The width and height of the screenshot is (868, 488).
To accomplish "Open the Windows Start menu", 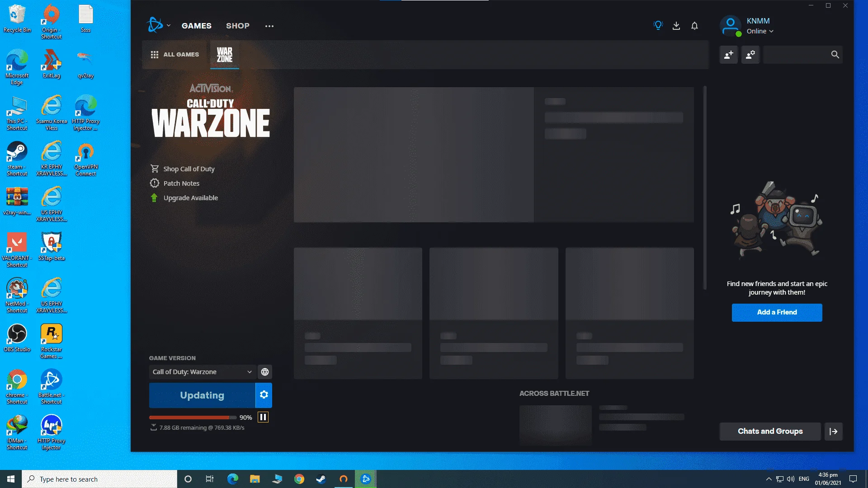I will (x=11, y=479).
